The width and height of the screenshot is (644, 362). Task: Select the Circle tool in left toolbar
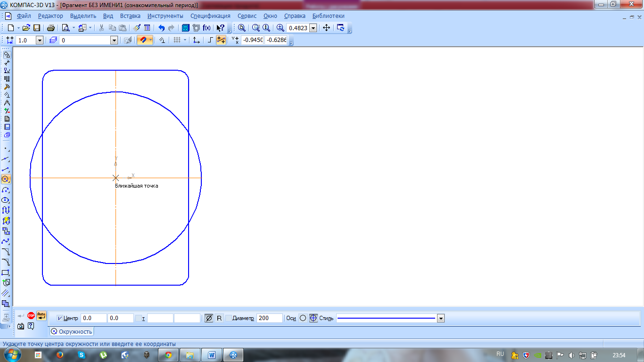click(6, 179)
